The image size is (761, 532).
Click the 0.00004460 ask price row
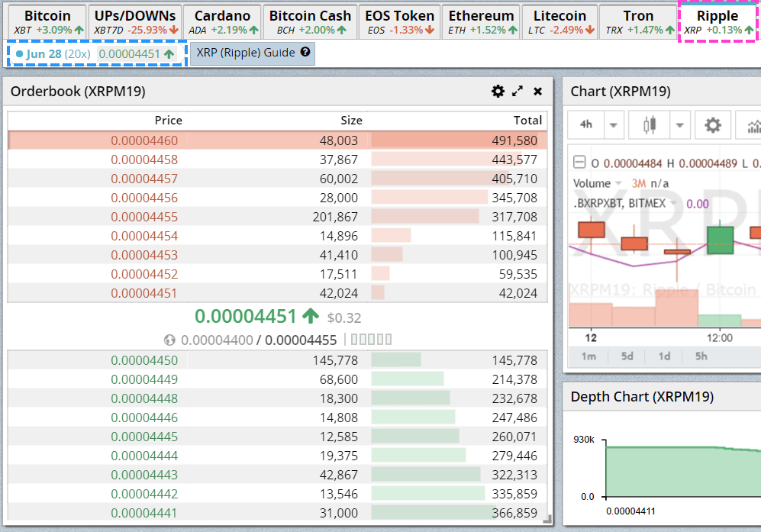(x=278, y=140)
